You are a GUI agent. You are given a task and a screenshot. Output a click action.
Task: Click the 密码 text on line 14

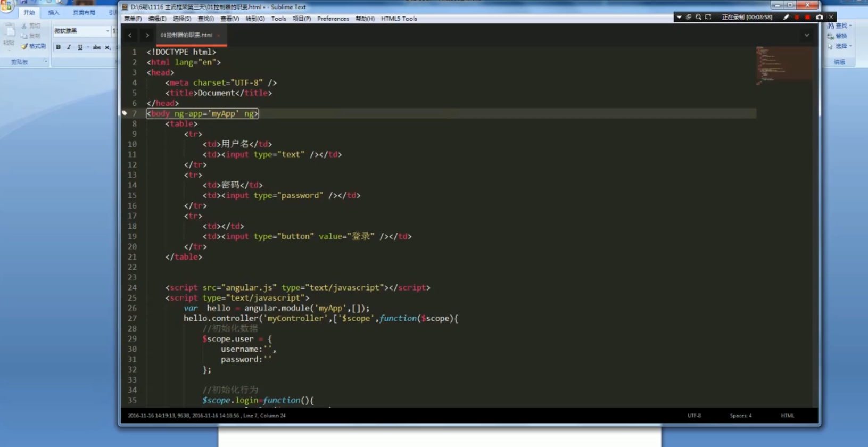(230, 185)
